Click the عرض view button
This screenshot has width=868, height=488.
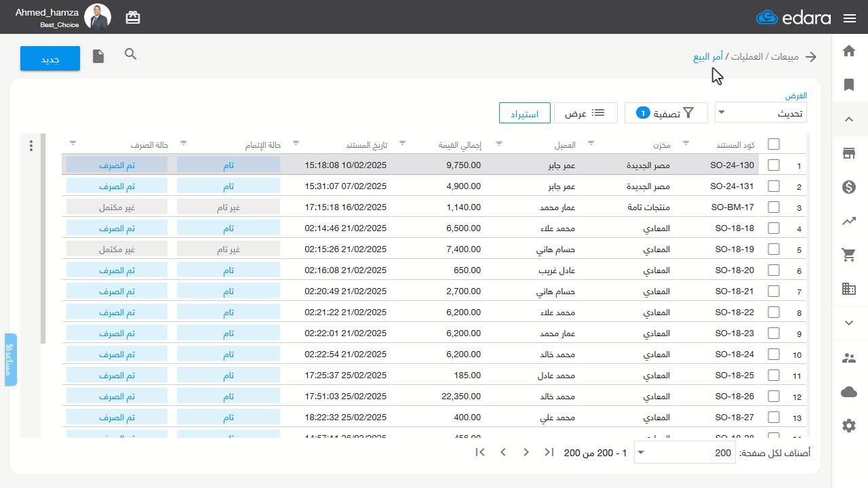[585, 113]
